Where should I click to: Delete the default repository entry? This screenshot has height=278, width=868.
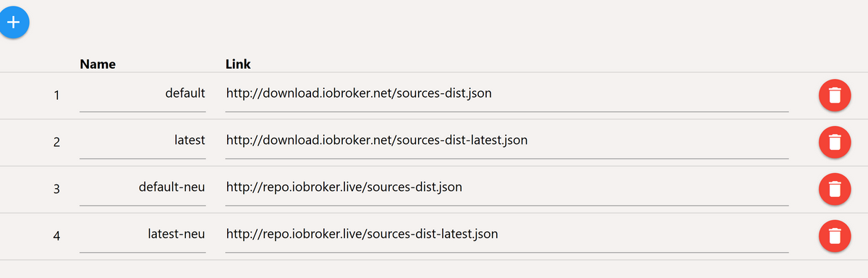(834, 96)
